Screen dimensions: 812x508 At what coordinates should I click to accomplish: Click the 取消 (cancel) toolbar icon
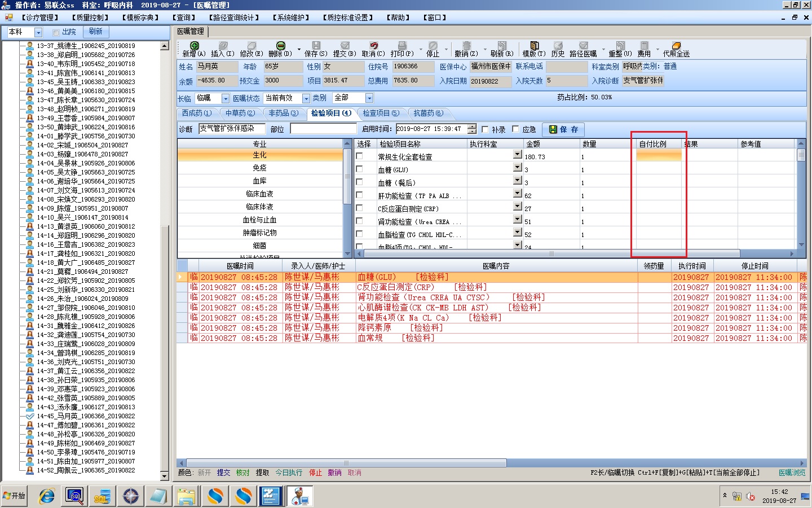(x=373, y=46)
